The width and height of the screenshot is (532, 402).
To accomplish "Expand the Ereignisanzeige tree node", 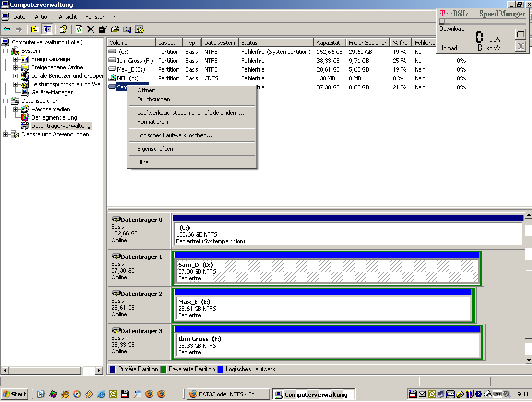I will tap(15, 59).
